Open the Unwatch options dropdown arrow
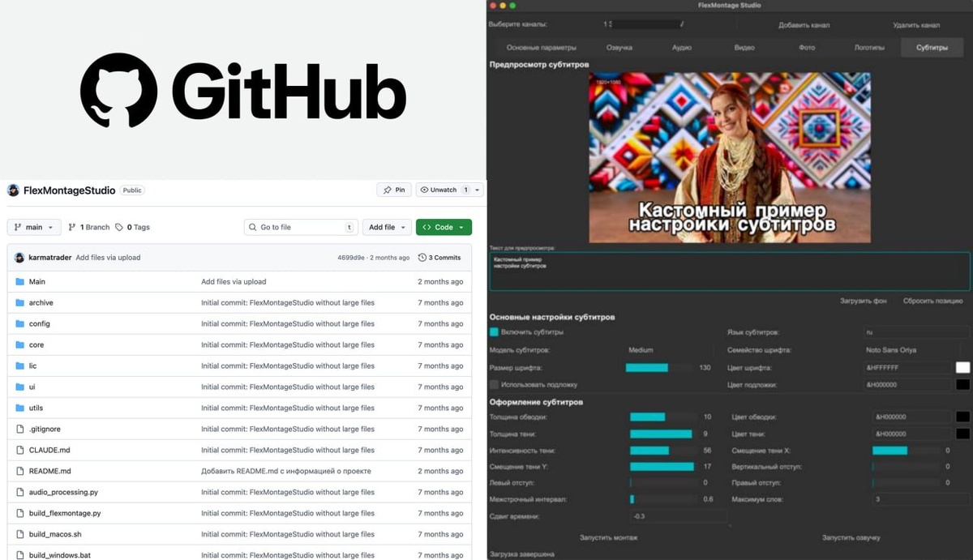 (x=478, y=190)
